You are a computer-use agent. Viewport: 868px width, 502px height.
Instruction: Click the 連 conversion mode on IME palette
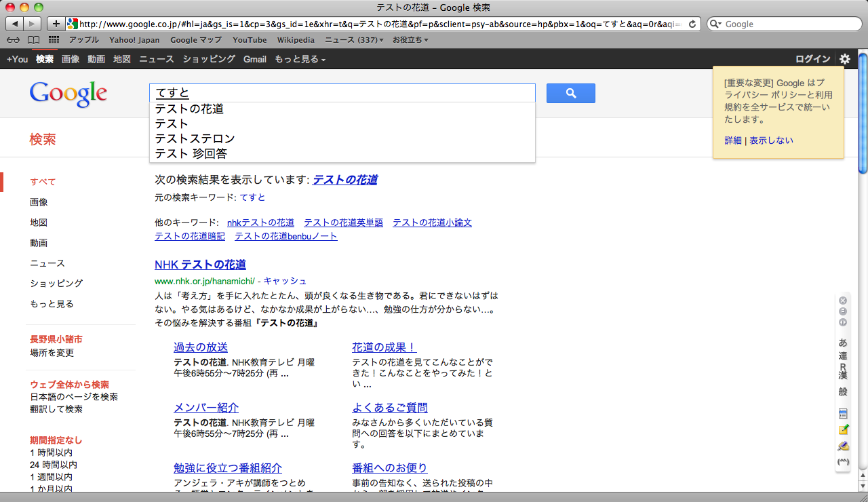tap(843, 356)
